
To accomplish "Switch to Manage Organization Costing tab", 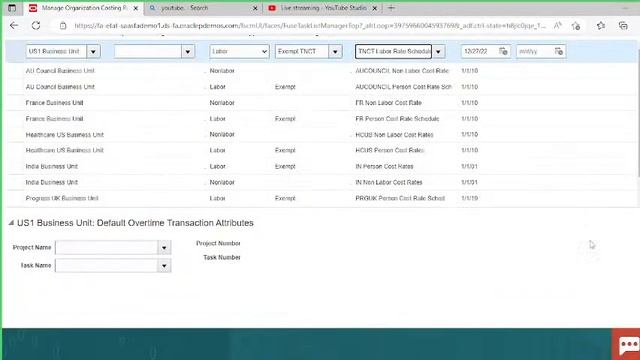I will [x=84, y=8].
